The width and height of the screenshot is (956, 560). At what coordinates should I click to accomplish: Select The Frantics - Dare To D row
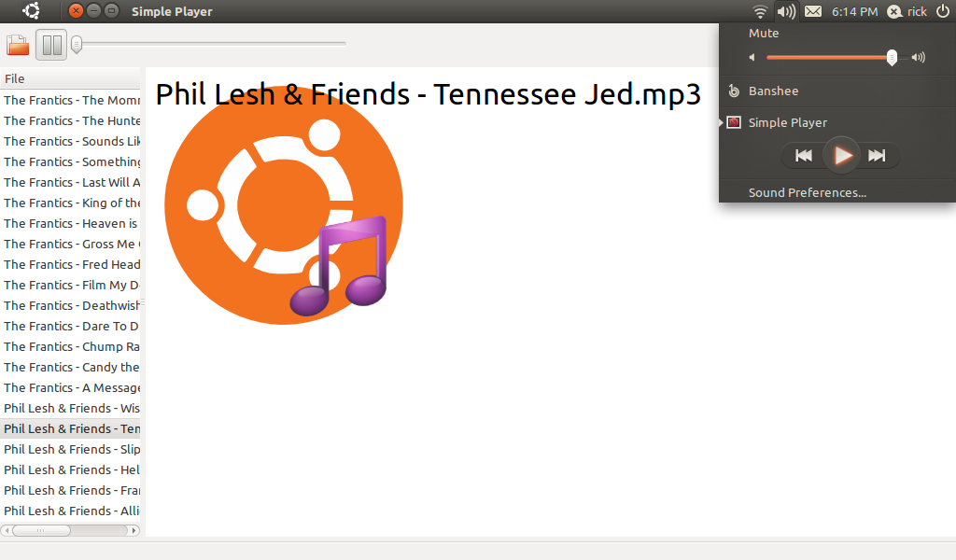(70, 326)
